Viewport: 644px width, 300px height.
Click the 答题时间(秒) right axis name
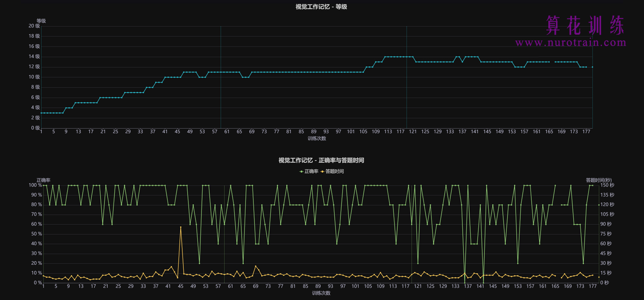pyautogui.click(x=599, y=180)
